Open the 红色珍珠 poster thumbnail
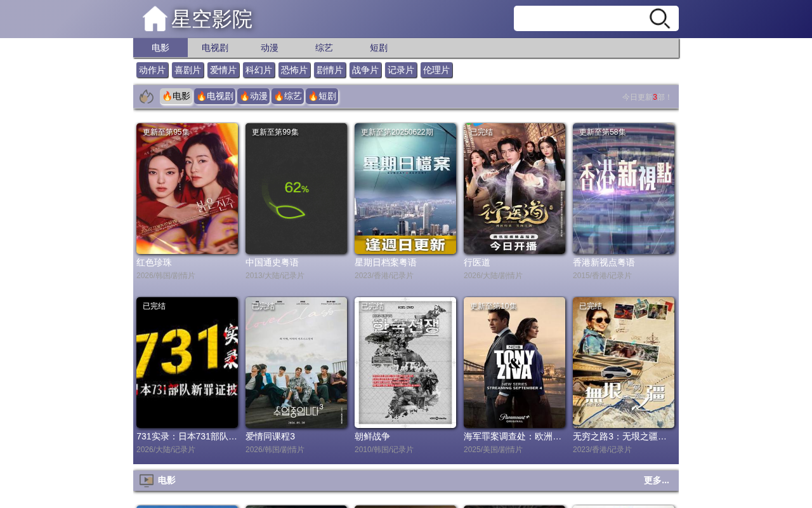The width and height of the screenshot is (812, 508). pyautogui.click(x=187, y=189)
